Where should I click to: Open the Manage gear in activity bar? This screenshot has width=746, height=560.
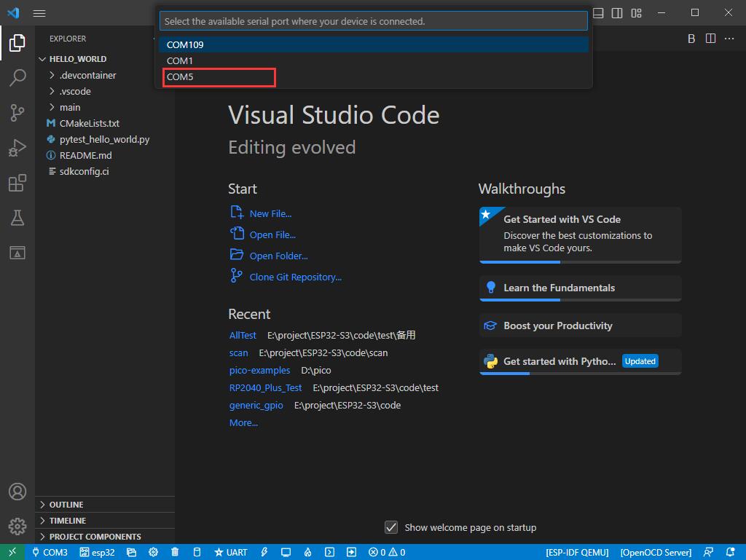tap(17, 526)
